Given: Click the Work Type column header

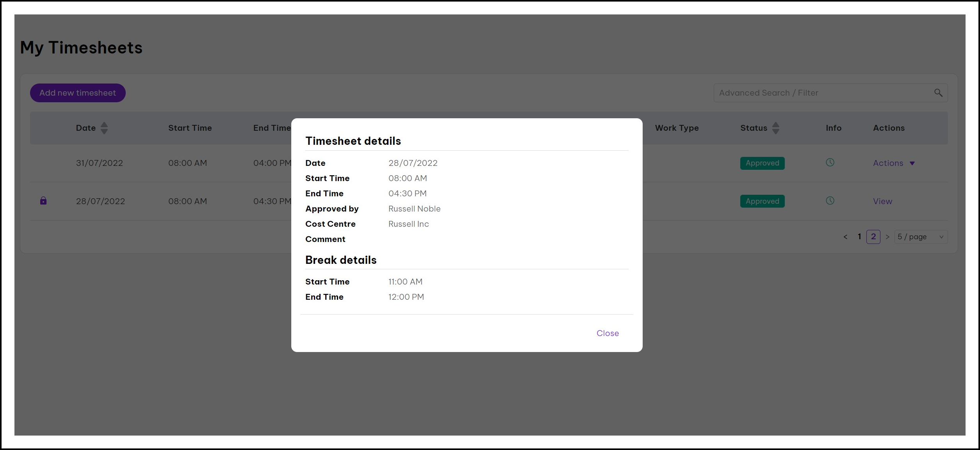Looking at the screenshot, I should pyautogui.click(x=677, y=128).
